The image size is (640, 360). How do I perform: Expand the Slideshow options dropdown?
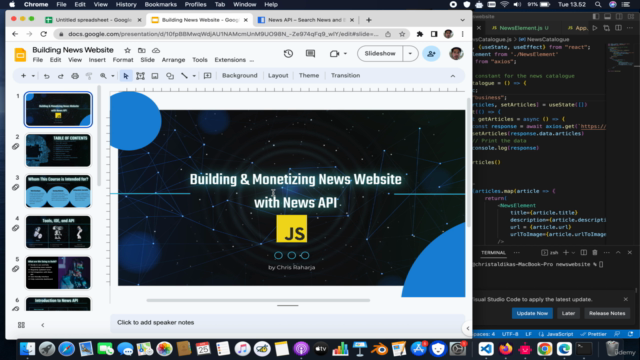pos(410,53)
